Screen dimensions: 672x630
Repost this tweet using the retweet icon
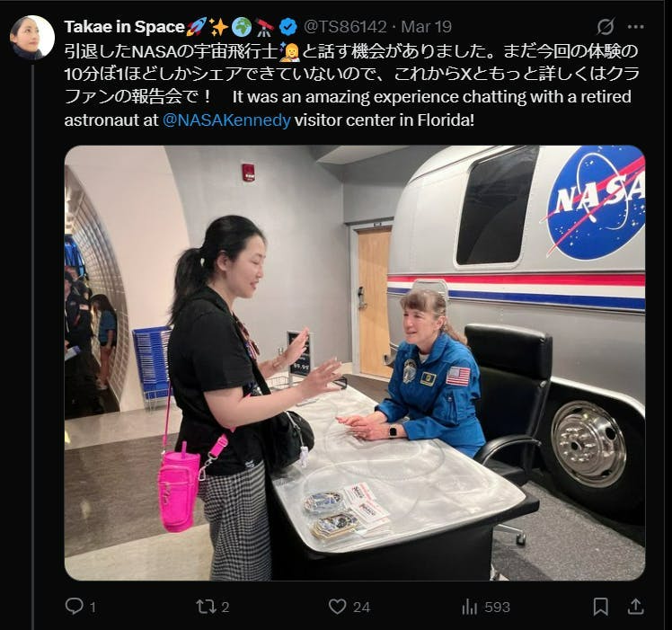pyautogui.click(x=207, y=607)
